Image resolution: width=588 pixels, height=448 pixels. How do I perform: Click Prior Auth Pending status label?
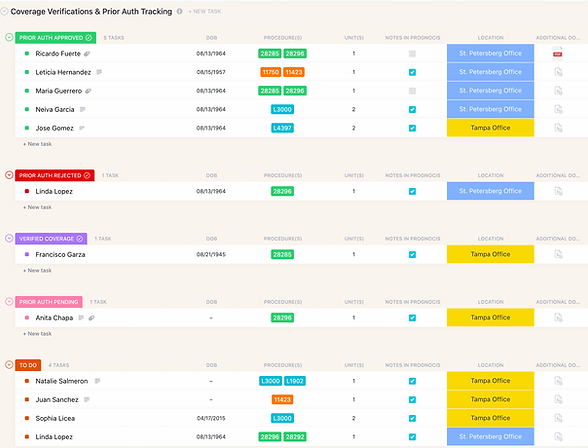coord(49,302)
